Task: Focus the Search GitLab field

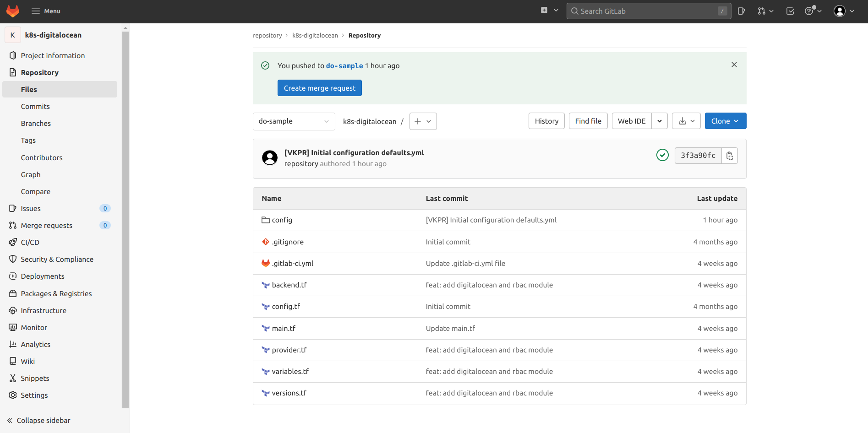Action: coord(649,11)
